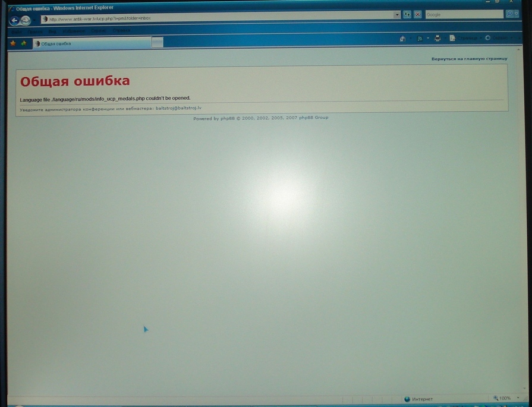Click the Вернуться на главную страницу link
The width and height of the screenshot is (532, 407).
[469, 59]
